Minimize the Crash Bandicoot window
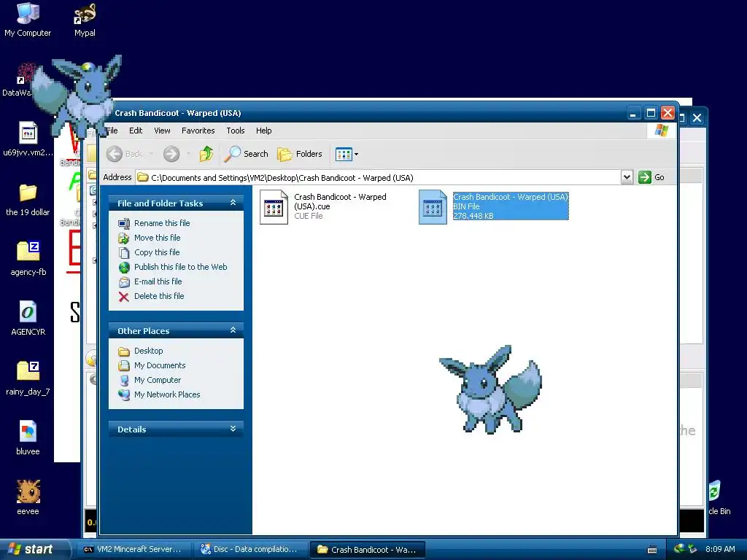The height and width of the screenshot is (560, 747). click(633, 113)
